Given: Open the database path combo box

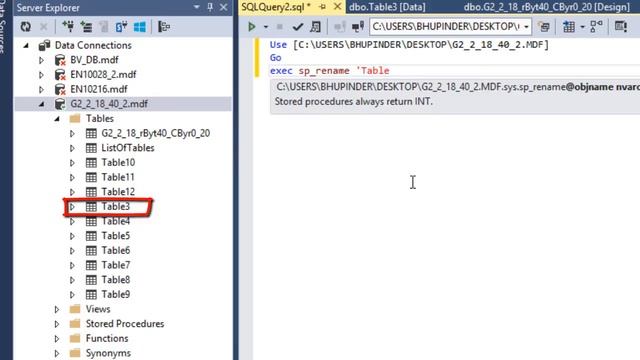Looking at the screenshot, I should [x=450, y=27].
